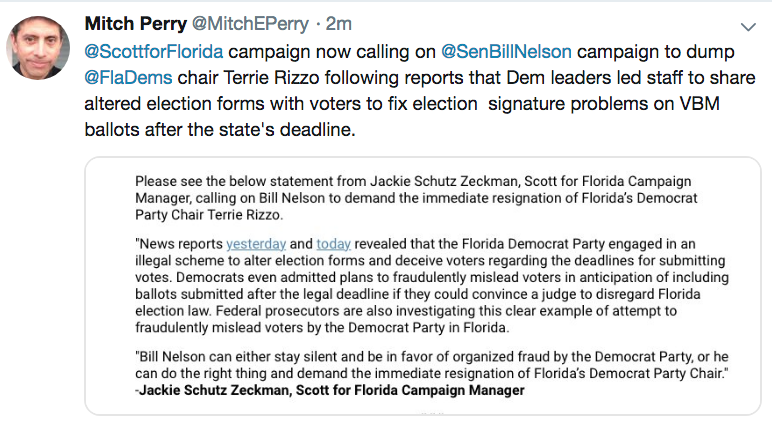Screen dimensions: 772x424
Task: Visit the @FlaDems mention in the tweet
Action: [128, 78]
